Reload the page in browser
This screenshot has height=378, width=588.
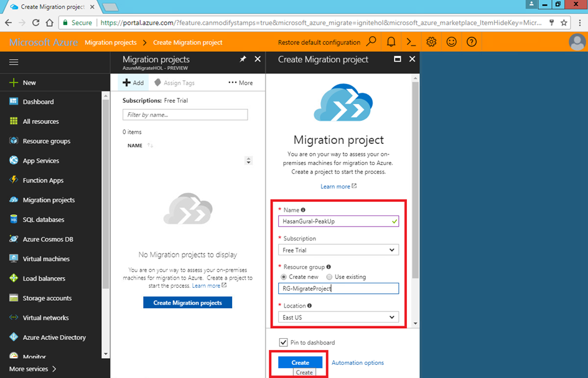pyautogui.click(x=35, y=22)
